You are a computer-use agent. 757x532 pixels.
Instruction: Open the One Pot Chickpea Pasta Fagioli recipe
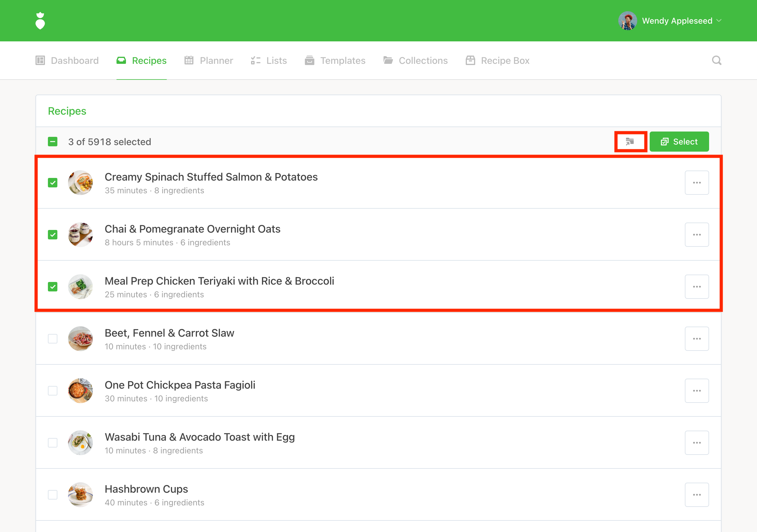tap(180, 385)
